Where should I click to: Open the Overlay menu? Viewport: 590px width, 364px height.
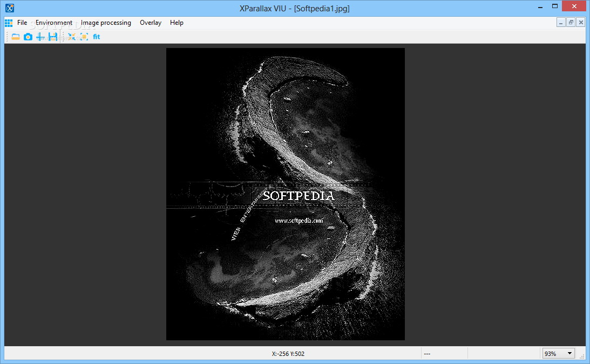(x=151, y=23)
